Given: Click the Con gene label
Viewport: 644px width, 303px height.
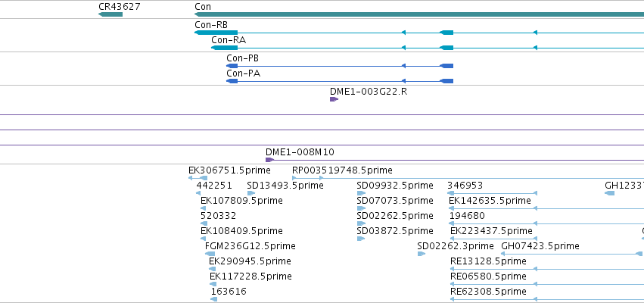Looking at the screenshot, I should coord(203,7).
